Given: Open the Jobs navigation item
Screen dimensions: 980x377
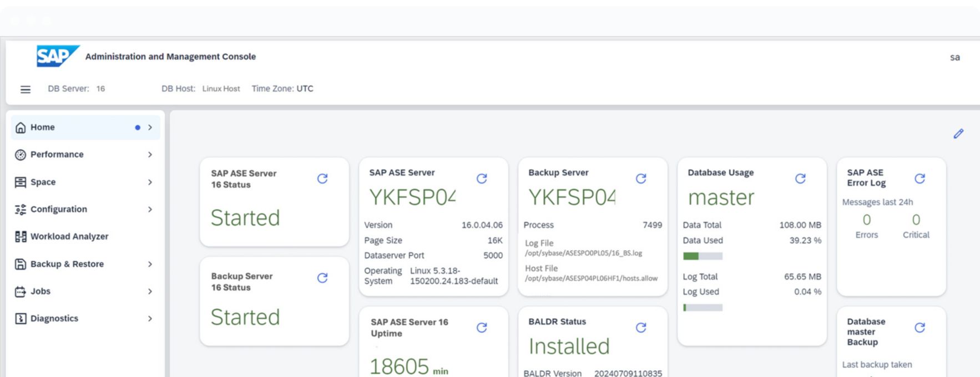Looking at the screenshot, I should coord(40,291).
